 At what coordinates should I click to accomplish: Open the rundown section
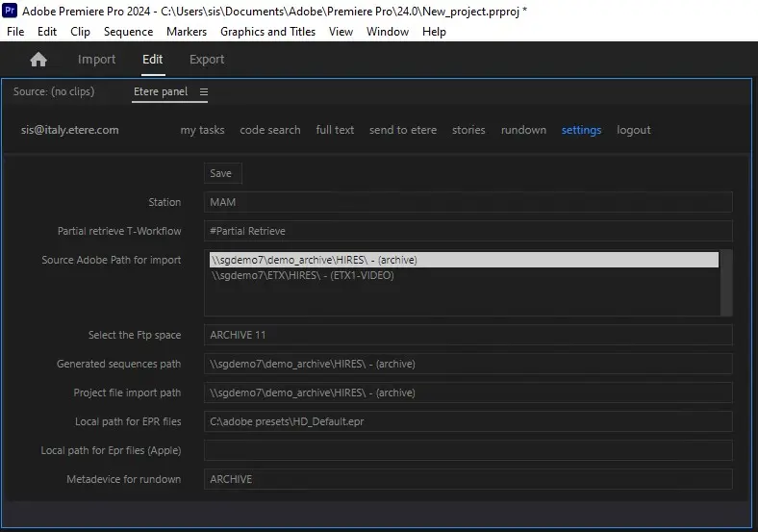coord(523,130)
